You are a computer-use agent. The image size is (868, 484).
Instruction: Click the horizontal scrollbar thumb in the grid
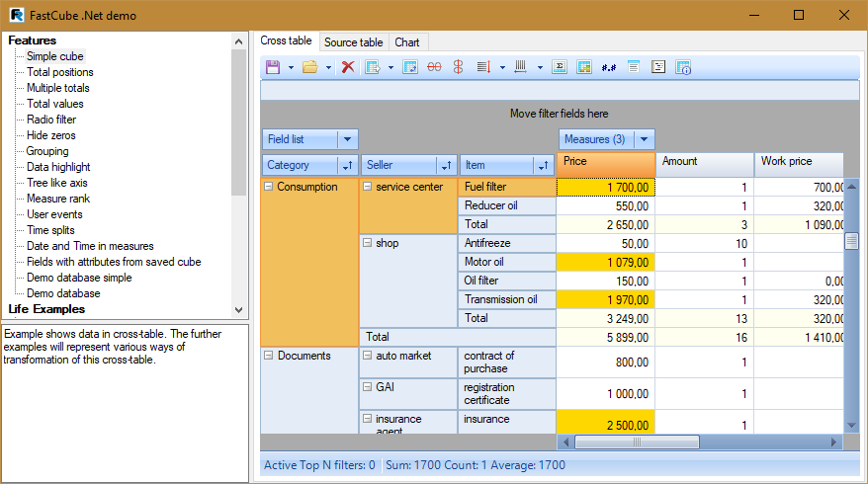point(636,442)
